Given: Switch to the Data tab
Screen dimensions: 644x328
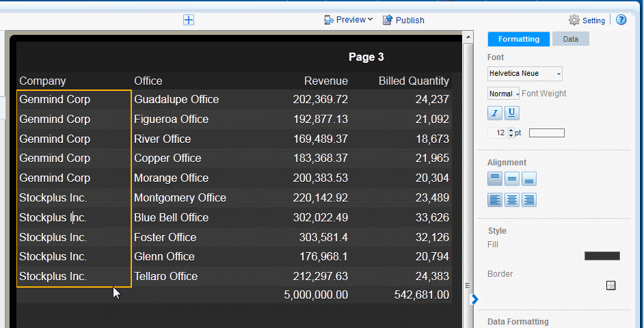Looking at the screenshot, I should click(x=570, y=39).
